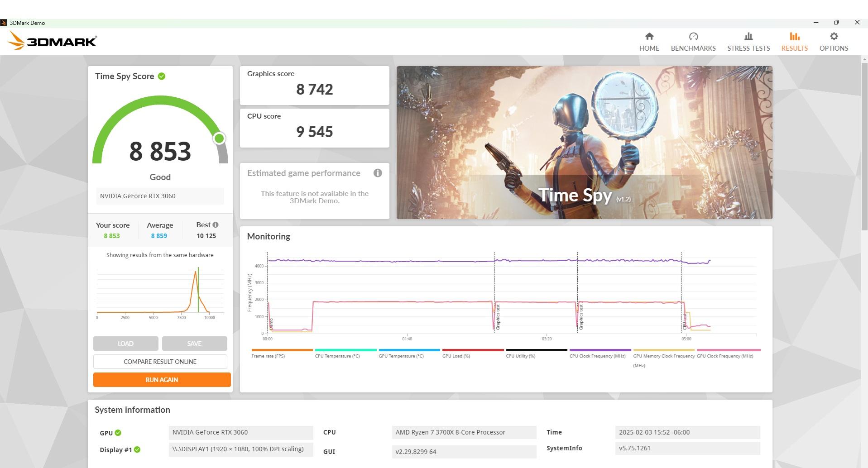Click the Time Spy (v1.2) title on the banner
868x468 pixels.
point(584,196)
